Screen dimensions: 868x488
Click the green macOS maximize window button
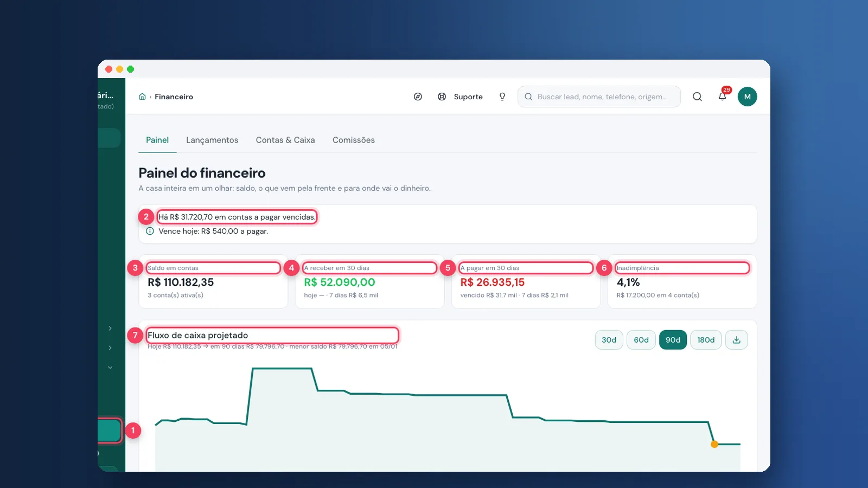(130, 69)
